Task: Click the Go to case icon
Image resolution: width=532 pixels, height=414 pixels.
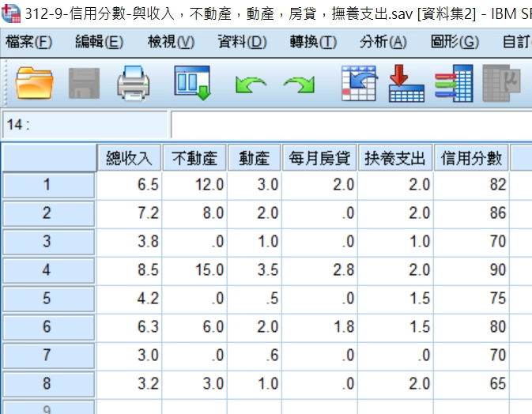Action: click(x=358, y=84)
